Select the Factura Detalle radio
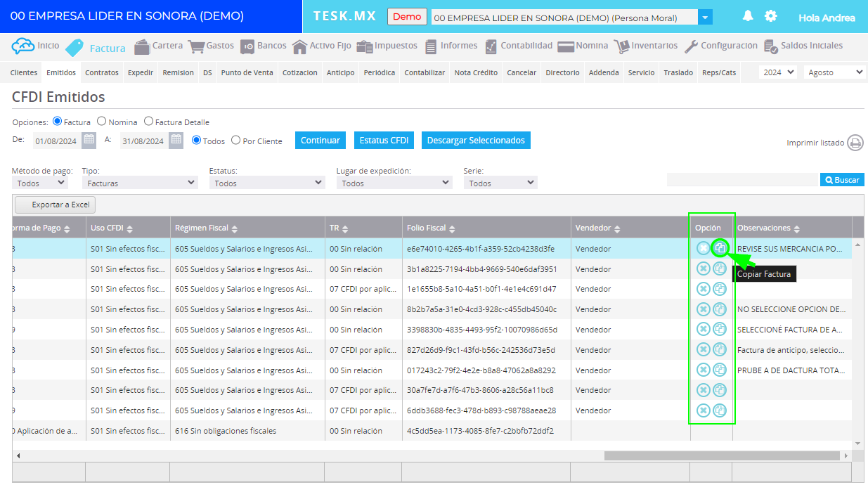Viewport: 868px width, 492px height. tap(148, 121)
